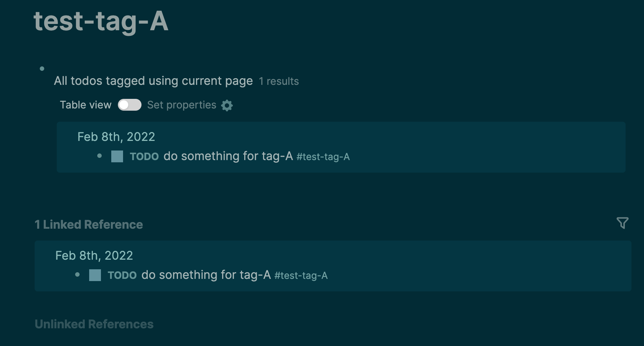Click the #test-tag-A tag in the linked reference
This screenshot has width=644, height=346.
(x=301, y=276)
